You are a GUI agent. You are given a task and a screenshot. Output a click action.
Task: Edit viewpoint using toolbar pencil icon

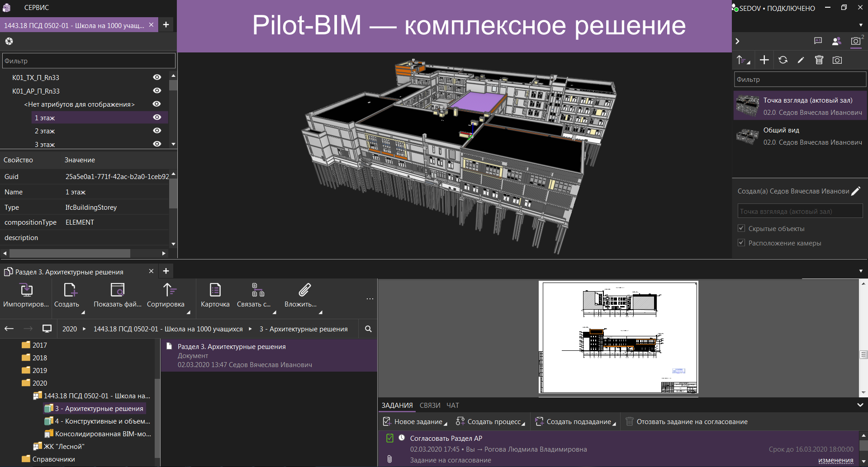(x=801, y=60)
